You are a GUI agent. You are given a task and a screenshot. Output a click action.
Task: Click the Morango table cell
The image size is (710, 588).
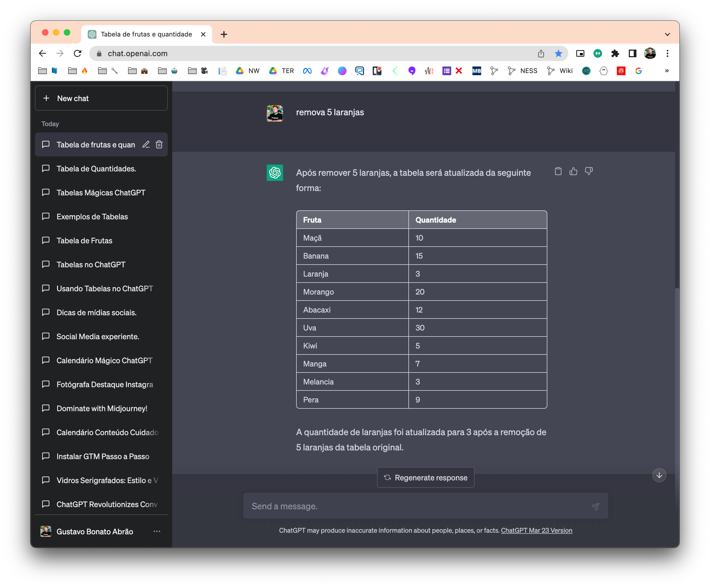(x=352, y=292)
